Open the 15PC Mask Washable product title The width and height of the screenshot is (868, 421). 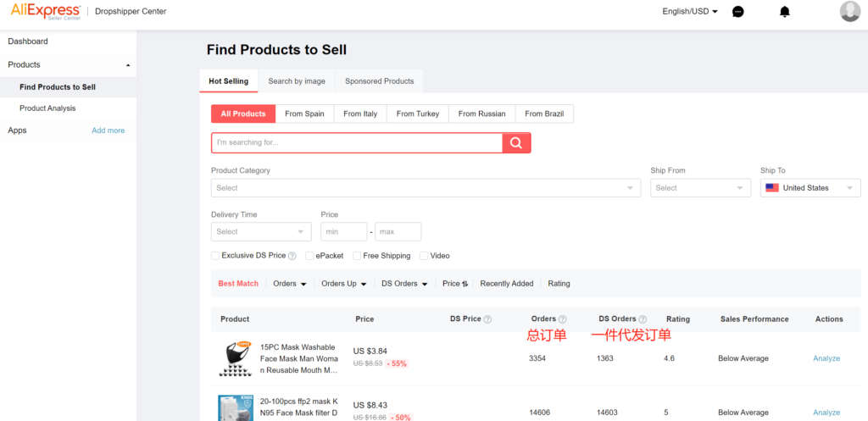click(x=299, y=358)
